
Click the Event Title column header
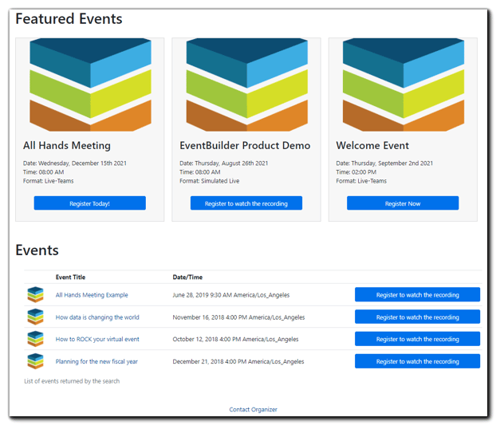[70, 277]
